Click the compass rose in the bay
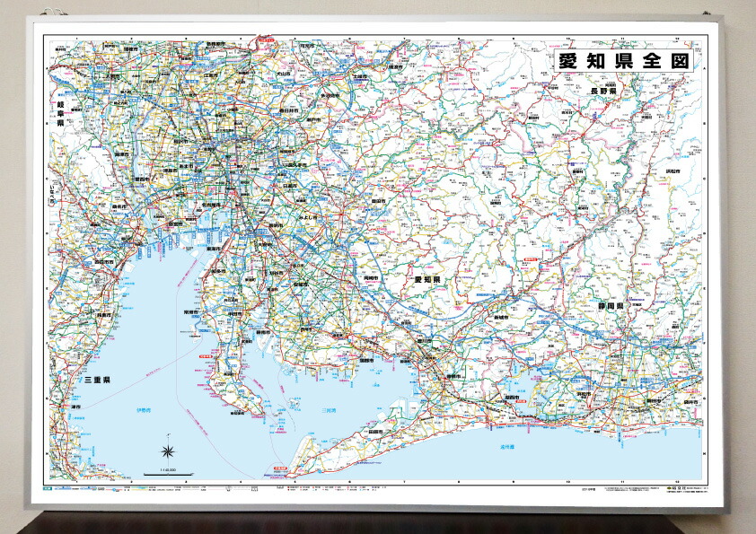The image size is (756, 534). click(x=169, y=452)
